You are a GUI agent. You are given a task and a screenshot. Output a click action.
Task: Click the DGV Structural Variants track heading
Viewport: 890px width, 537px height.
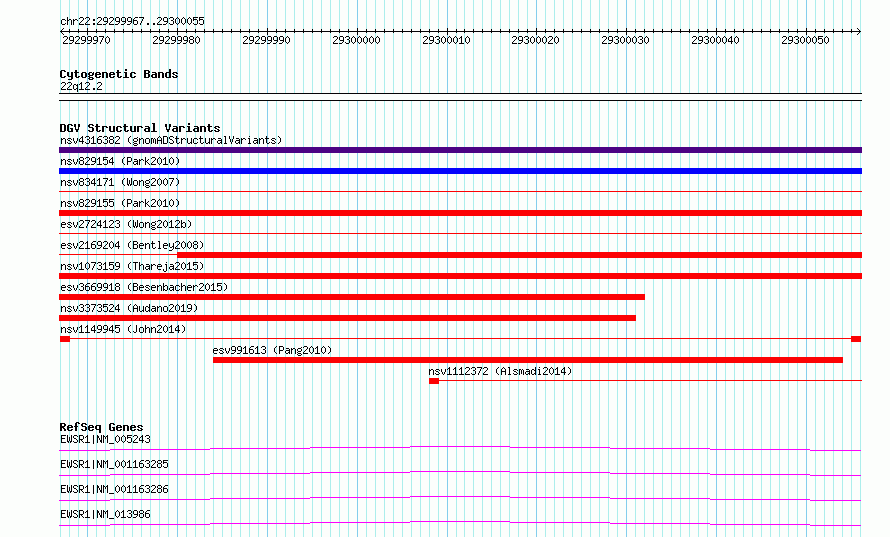140,128
